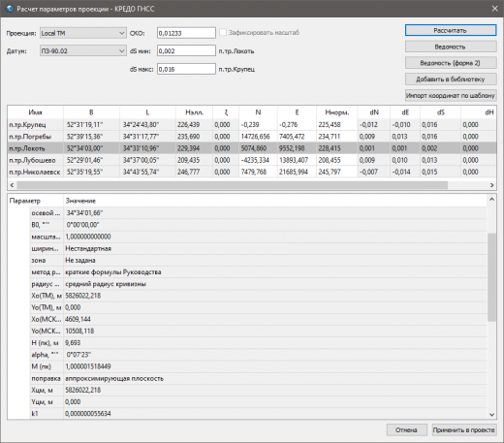Click the up arrow of parameters scrollbar
This screenshot has width=504, height=443.
(491, 200)
